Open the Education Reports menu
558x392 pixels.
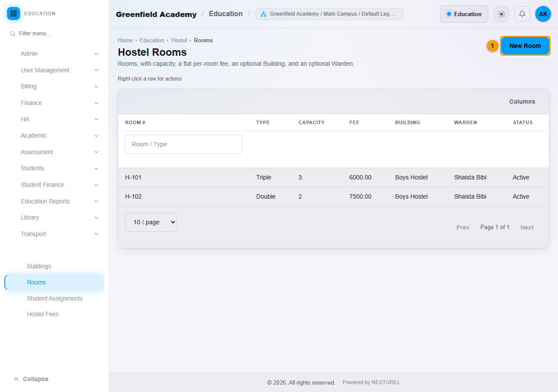(54, 201)
